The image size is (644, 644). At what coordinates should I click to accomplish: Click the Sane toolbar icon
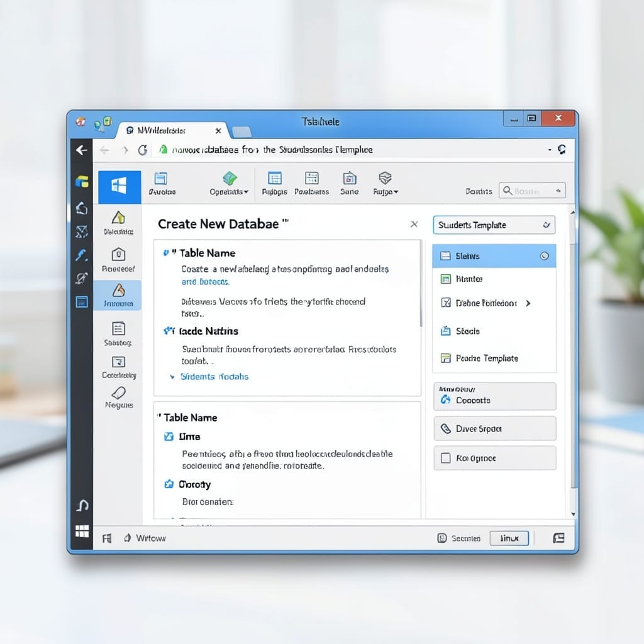click(350, 184)
